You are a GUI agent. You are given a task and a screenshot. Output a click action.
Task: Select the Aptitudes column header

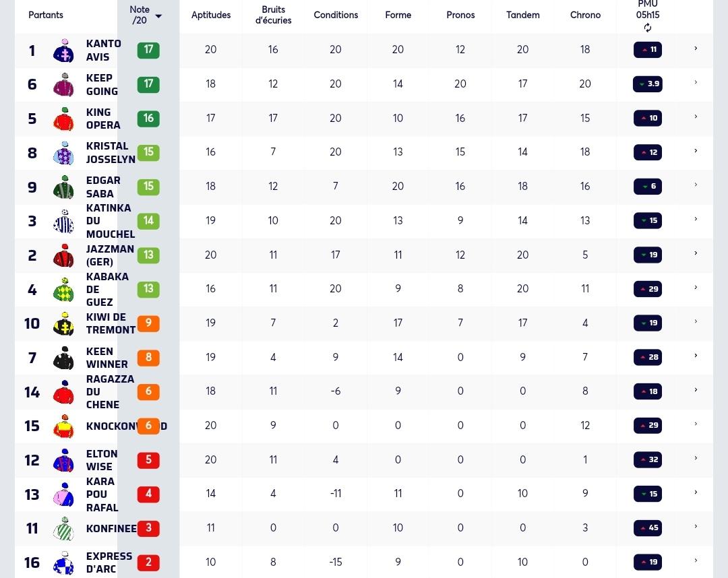click(211, 15)
